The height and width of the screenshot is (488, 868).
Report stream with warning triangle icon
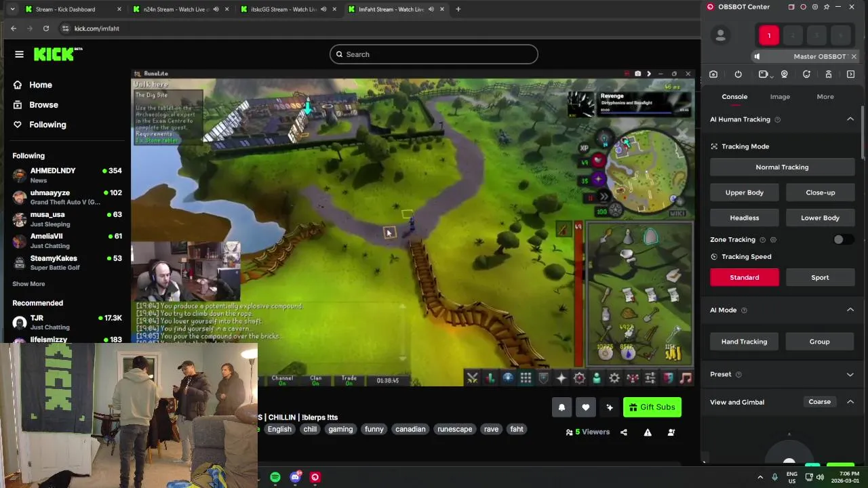click(648, 432)
